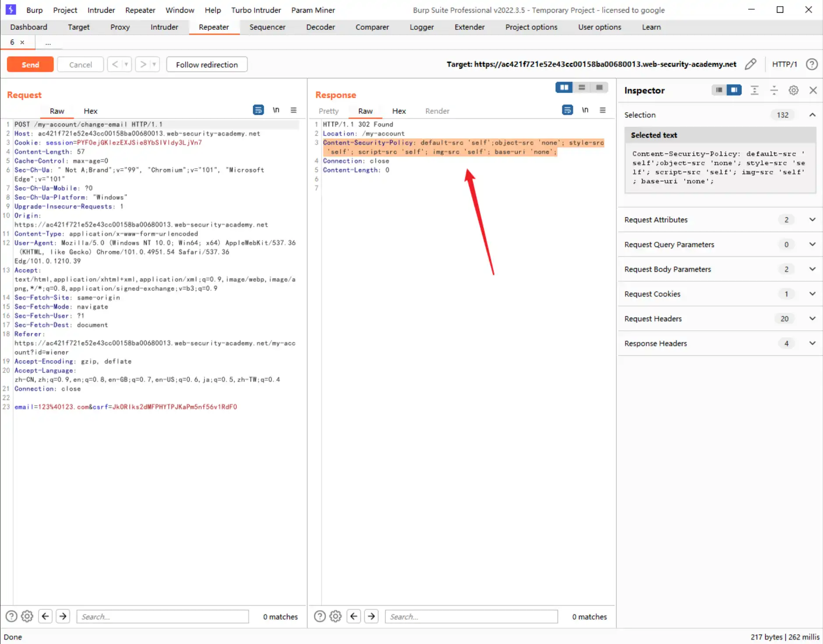
Task: Dock Inspector with first layout icon
Action: [x=719, y=90]
